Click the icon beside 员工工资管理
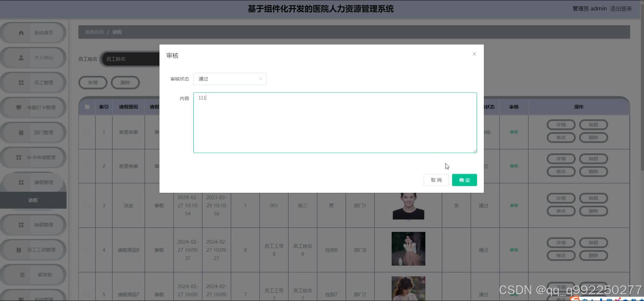Screen dimensions: 644x301 tap(19, 250)
